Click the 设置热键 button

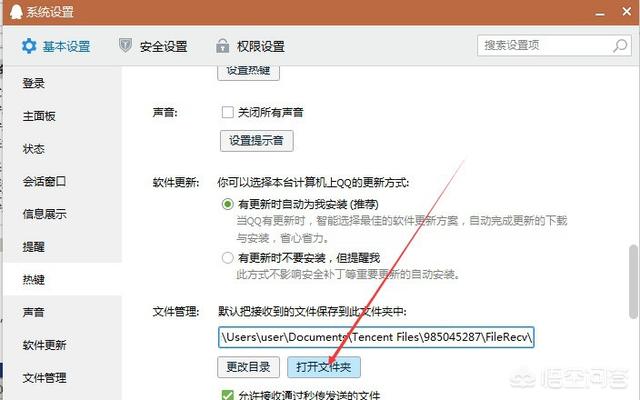click(x=248, y=72)
